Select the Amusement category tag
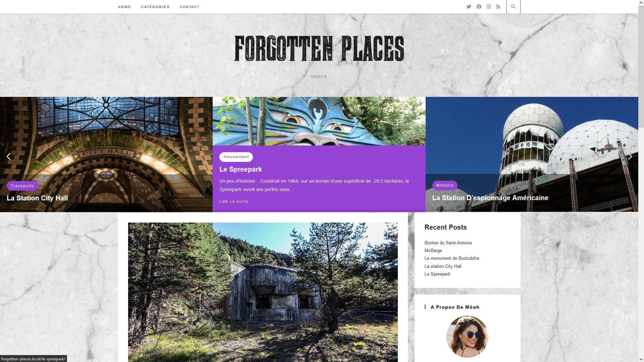 [236, 157]
